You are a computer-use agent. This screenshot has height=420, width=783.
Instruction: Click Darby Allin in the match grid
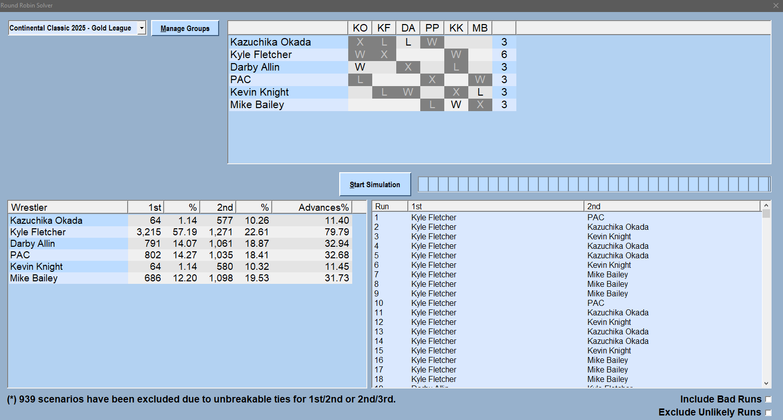tap(256, 67)
